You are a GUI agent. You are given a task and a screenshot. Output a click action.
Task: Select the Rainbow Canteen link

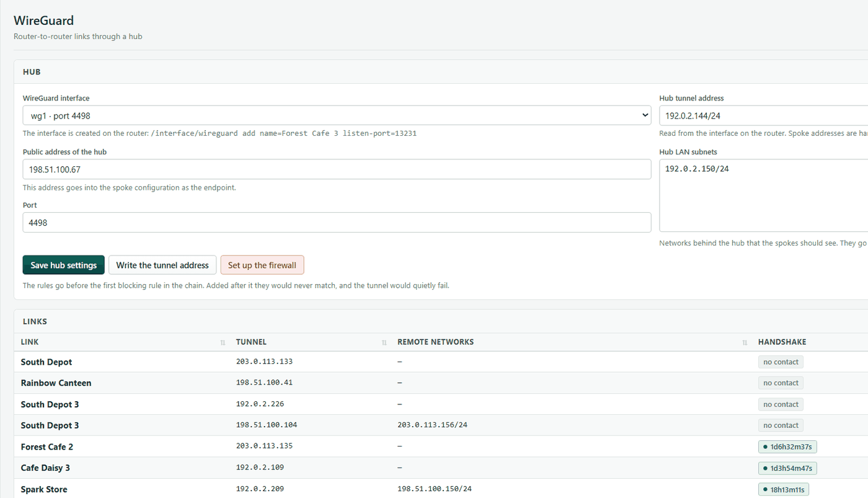point(56,383)
